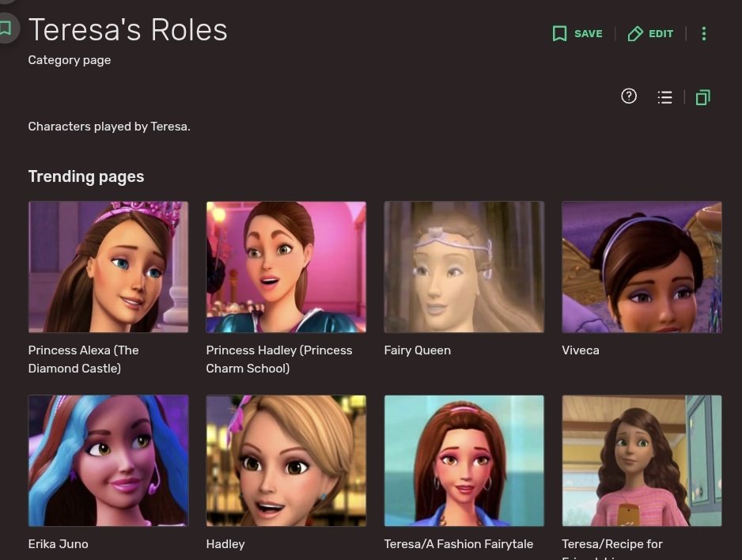The image size is (742, 560).
Task: Follow the Hadley text link
Action: [225, 544]
